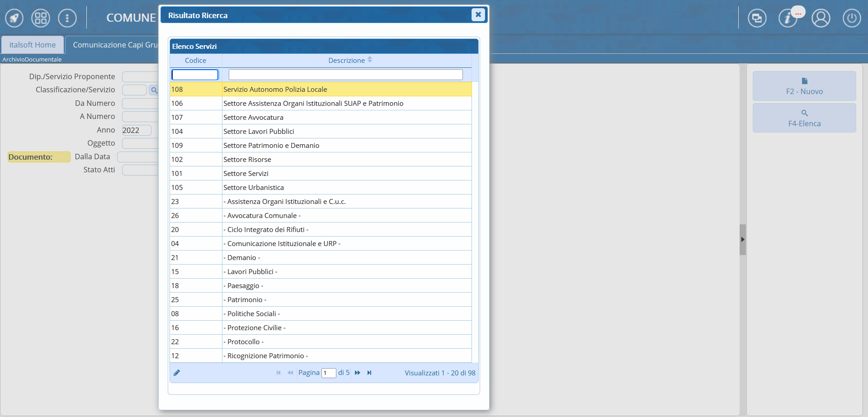868x417 pixels.
Task: Click the pencil edit icon in grid footer
Action: point(177,373)
